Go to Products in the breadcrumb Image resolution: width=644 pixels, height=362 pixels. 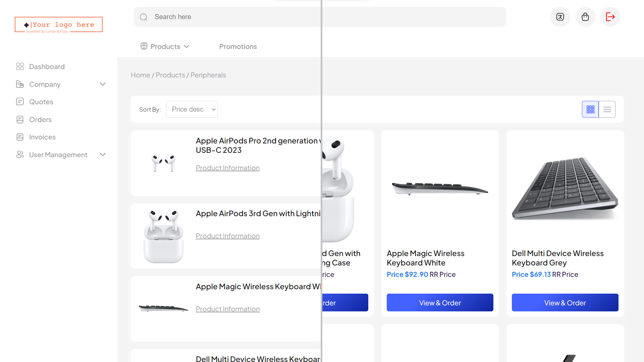click(x=170, y=75)
